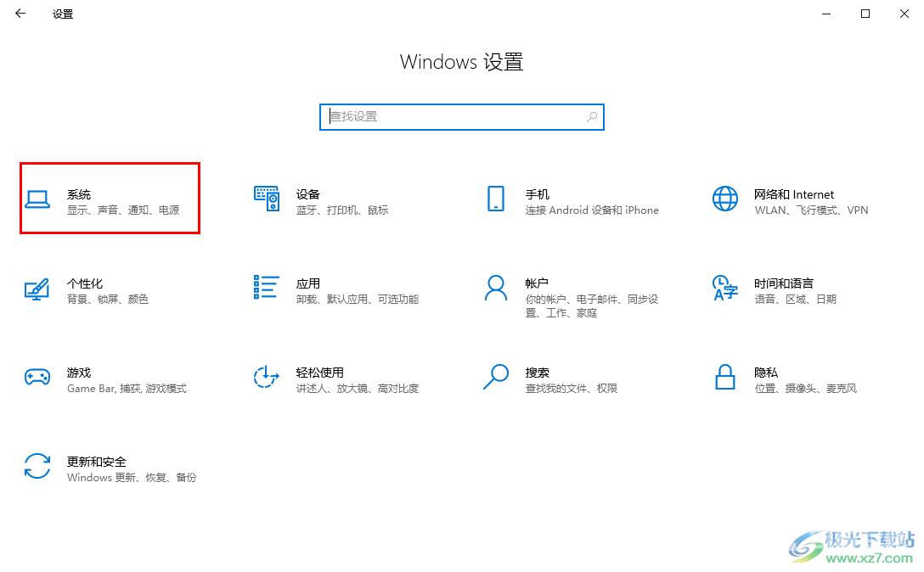Screen dimensions: 924x572
Task: Click the Windows 更新、恢复、备份 description
Action: click(x=132, y=477)
